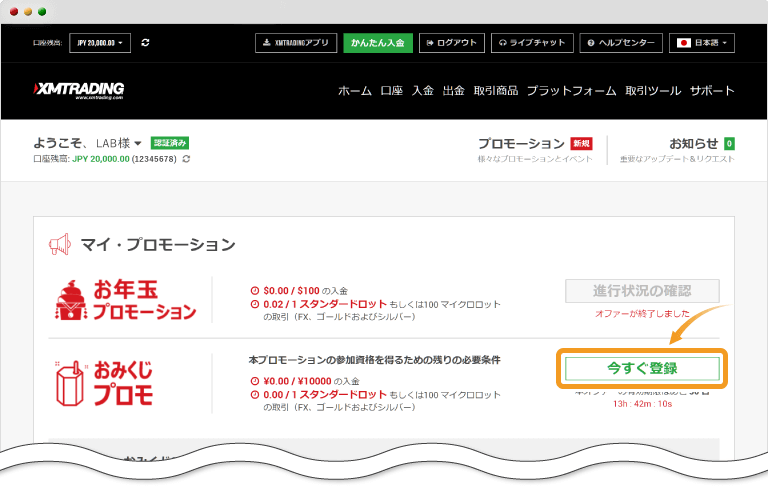Click the green notification count badge
768x486 pixels.
pos(729,144)
